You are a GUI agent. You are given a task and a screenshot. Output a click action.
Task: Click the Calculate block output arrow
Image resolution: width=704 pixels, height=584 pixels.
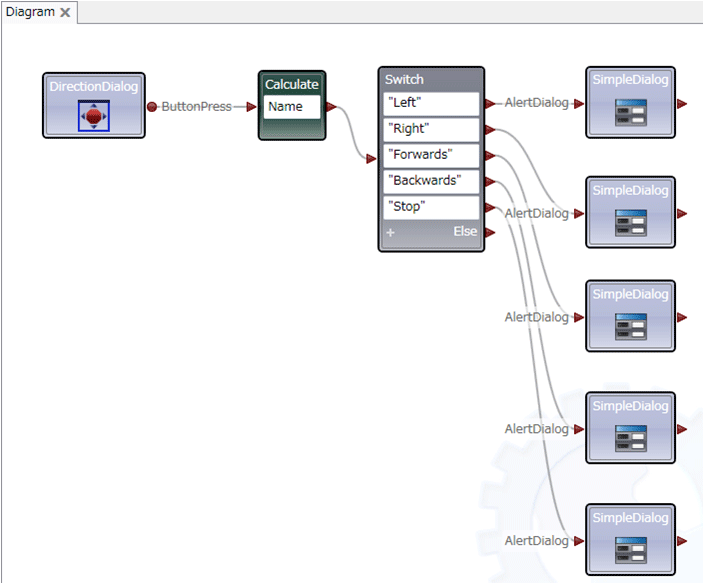[331, 107]
